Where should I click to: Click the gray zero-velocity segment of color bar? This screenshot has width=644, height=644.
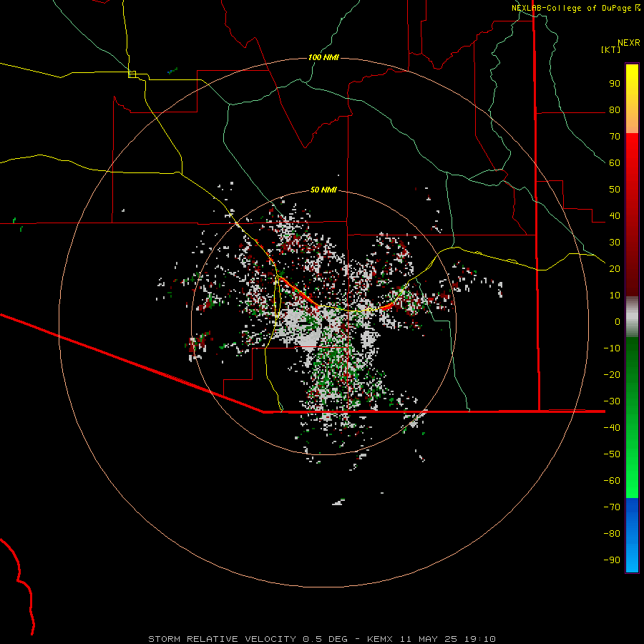632,317
